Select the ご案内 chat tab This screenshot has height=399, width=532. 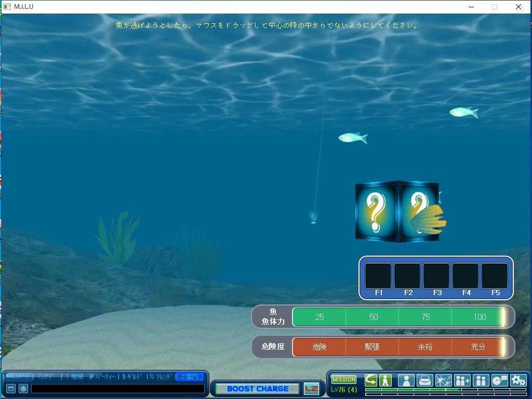point(189,377)
